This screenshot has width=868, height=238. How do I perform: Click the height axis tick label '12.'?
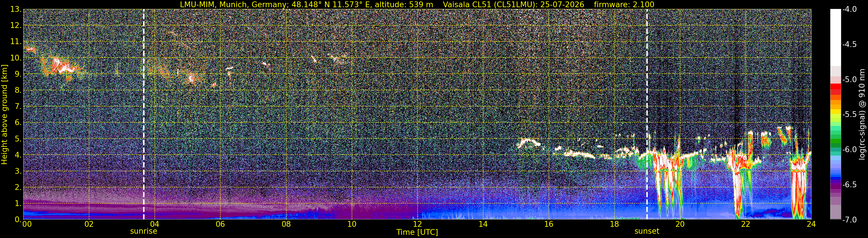tap(16, 26)
